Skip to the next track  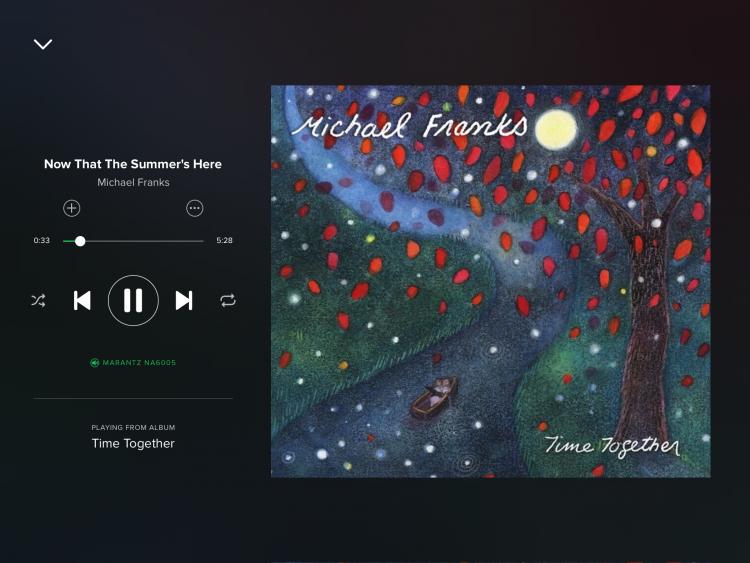pos(184,300)
